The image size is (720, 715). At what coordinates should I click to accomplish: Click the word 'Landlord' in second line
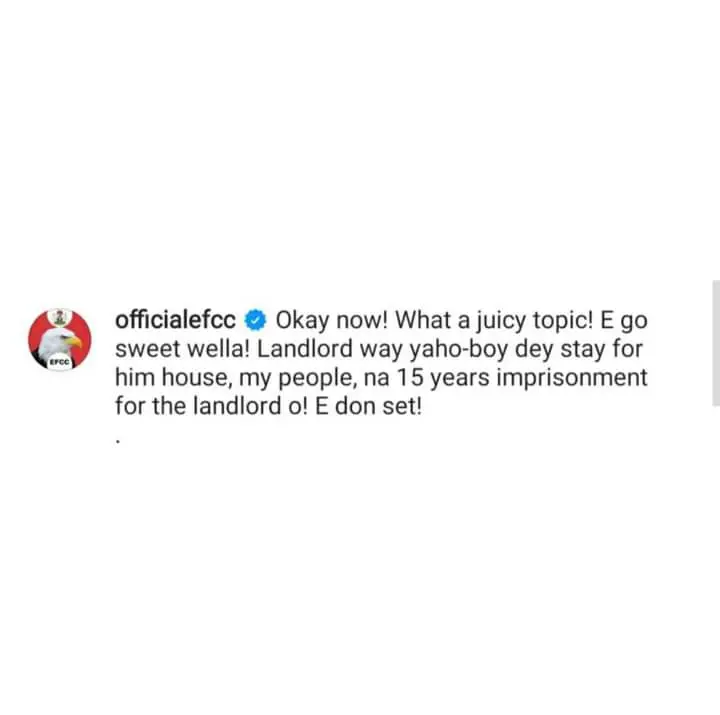click(x=305, y=349)
